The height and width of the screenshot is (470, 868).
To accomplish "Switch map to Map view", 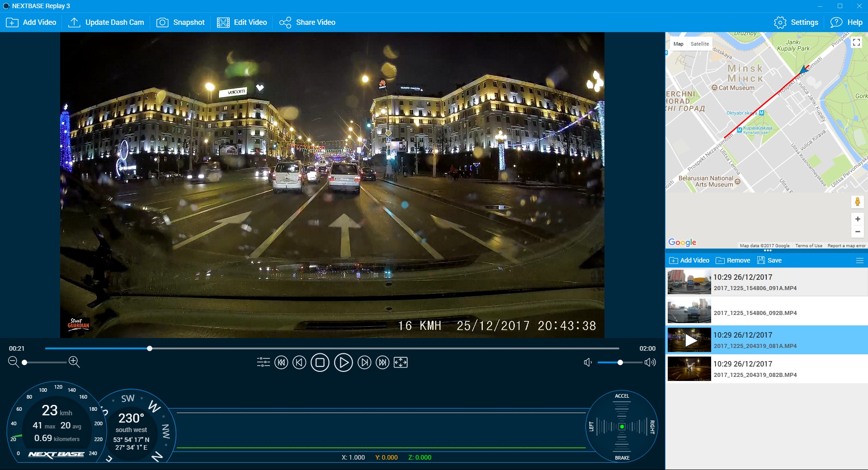I will [x=678, y=44].
